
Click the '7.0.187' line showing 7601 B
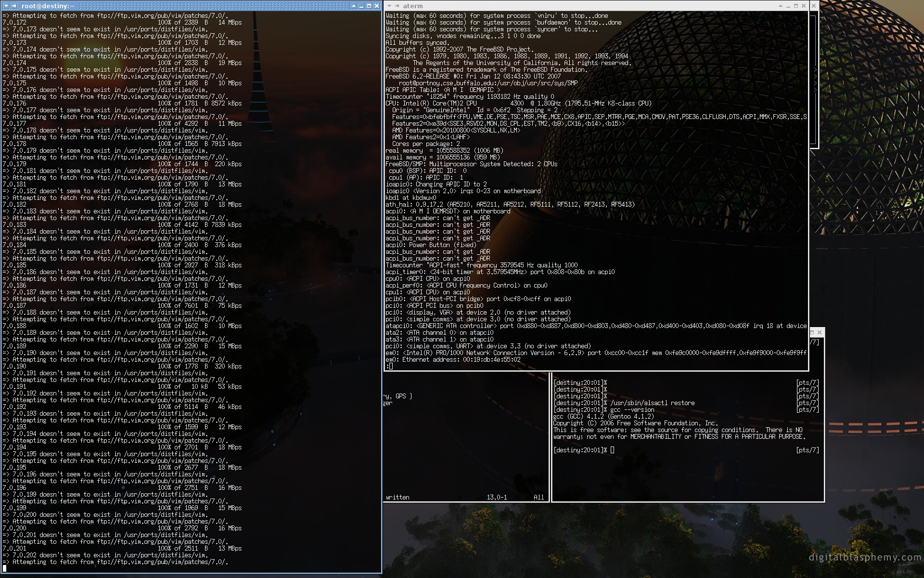click(x=122, y=306)
